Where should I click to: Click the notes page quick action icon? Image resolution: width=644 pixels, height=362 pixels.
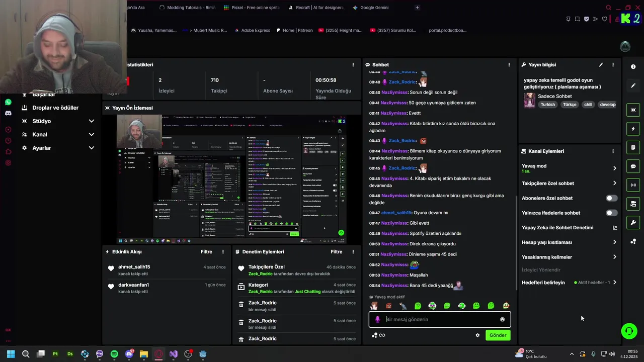point(633,148)
